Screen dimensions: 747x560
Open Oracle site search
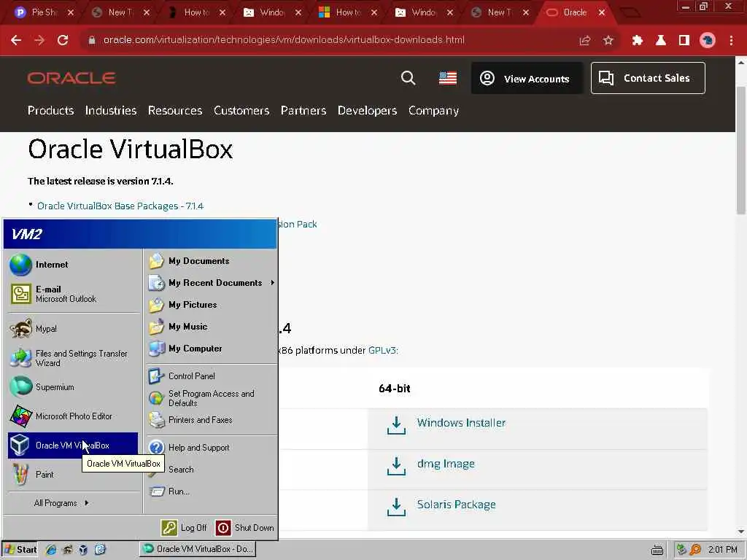(x=409, y=78)
